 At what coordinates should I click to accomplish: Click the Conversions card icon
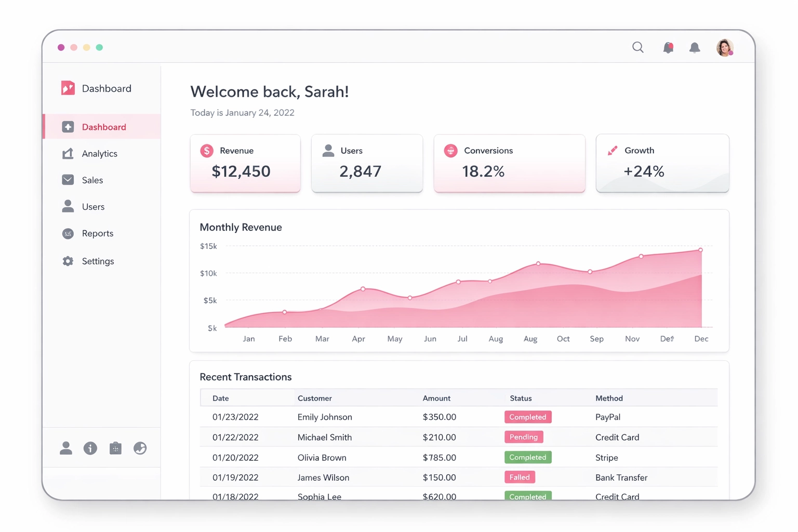(x=450, y=151)
